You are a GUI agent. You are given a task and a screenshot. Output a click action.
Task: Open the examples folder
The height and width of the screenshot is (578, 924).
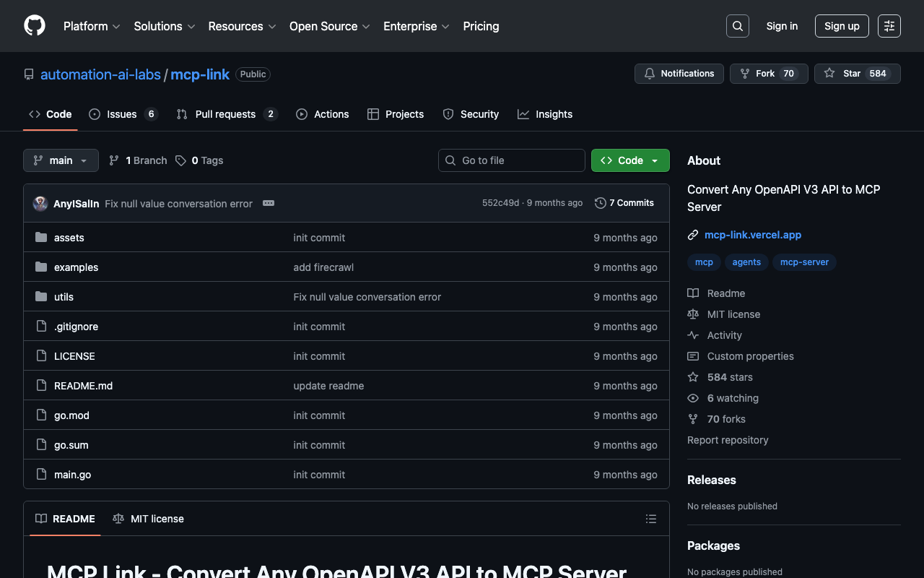(x=76, y=267)
